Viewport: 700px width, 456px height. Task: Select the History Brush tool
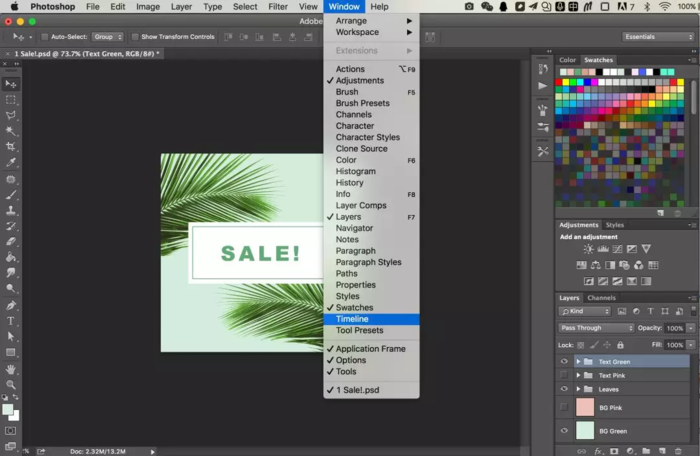11,226
